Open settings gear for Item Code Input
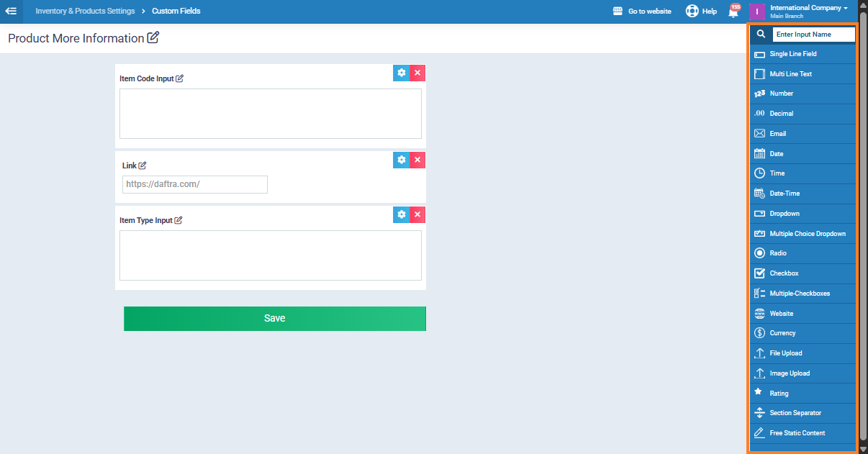 tap(402, 73)
